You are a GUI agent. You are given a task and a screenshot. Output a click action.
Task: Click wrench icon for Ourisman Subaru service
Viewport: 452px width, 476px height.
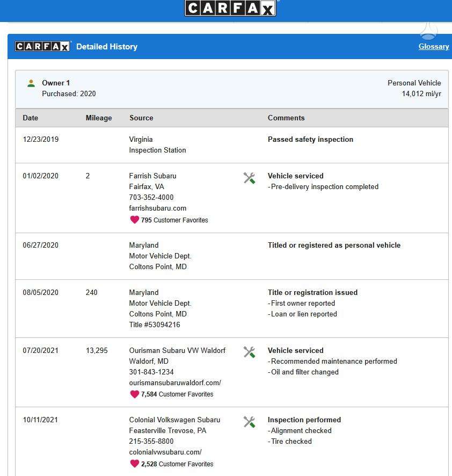tap(249, 352)
